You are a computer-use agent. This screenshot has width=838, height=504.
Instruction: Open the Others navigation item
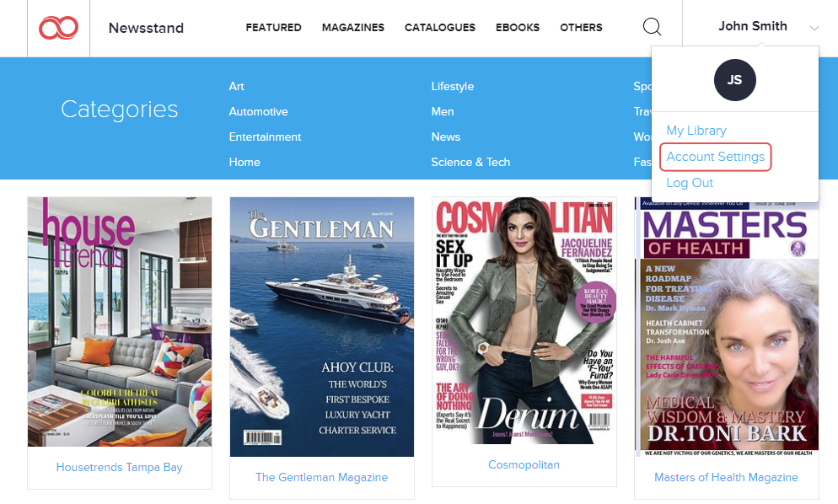pyautogui.click(x=581, y=28)
